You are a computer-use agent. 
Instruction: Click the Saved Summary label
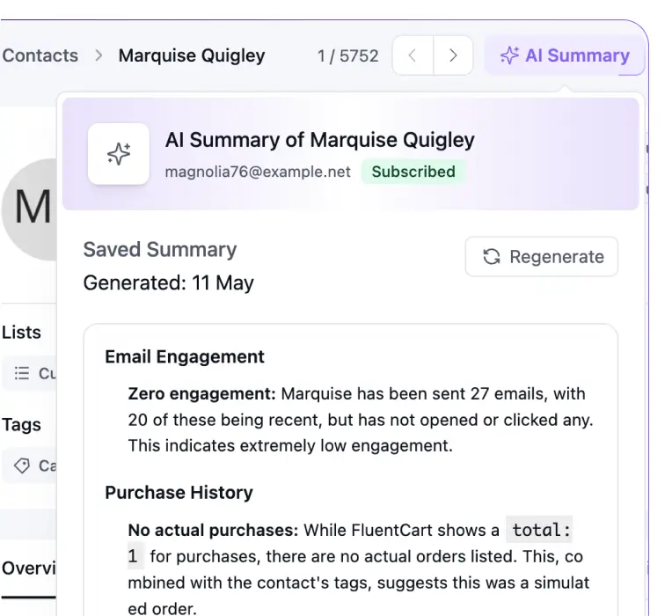(x=160, y=250)
